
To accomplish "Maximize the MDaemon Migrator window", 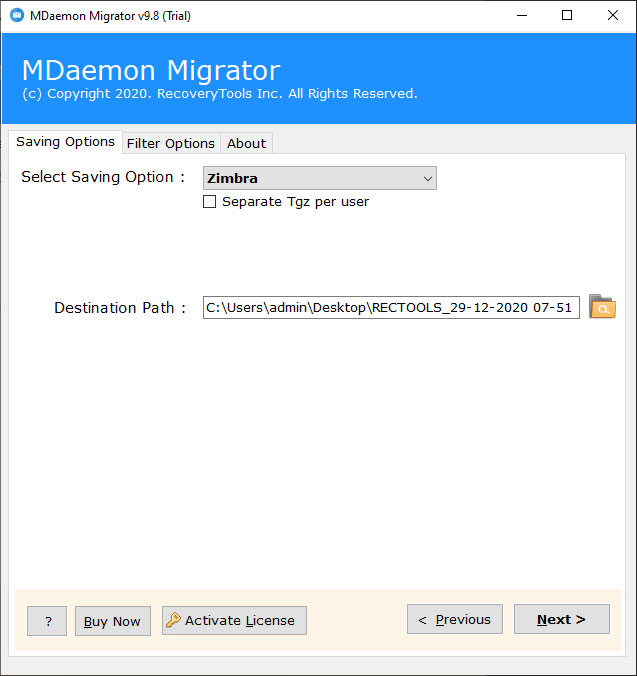I will pyautogui.click(x=567, y=16).
